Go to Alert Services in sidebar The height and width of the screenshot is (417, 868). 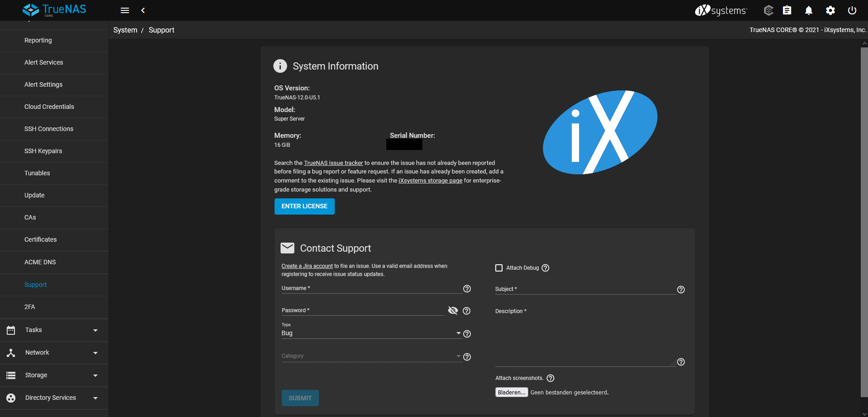pyautogui.click(x=44, y=62)
